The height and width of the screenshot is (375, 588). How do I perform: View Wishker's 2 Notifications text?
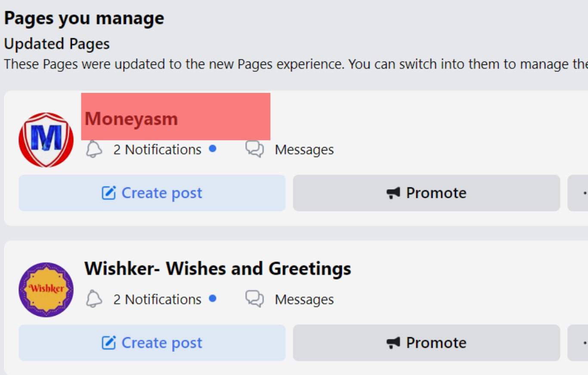(157, 299)
